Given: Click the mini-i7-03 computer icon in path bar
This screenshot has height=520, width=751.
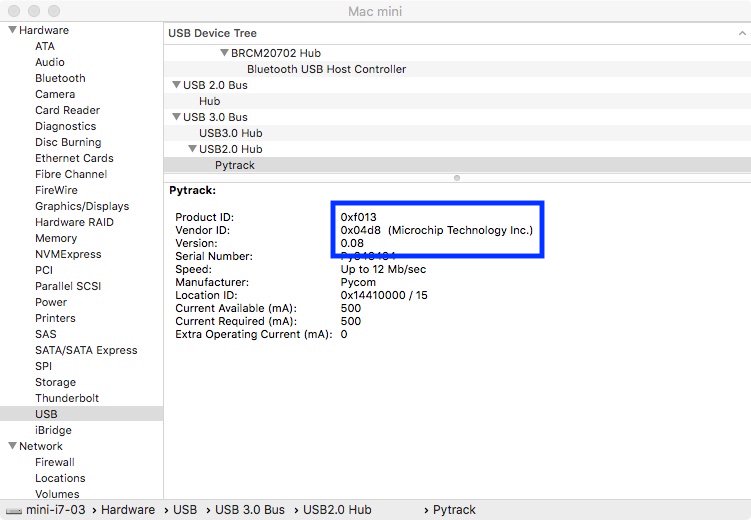Looking at the screenshot, I should point(13,510).
